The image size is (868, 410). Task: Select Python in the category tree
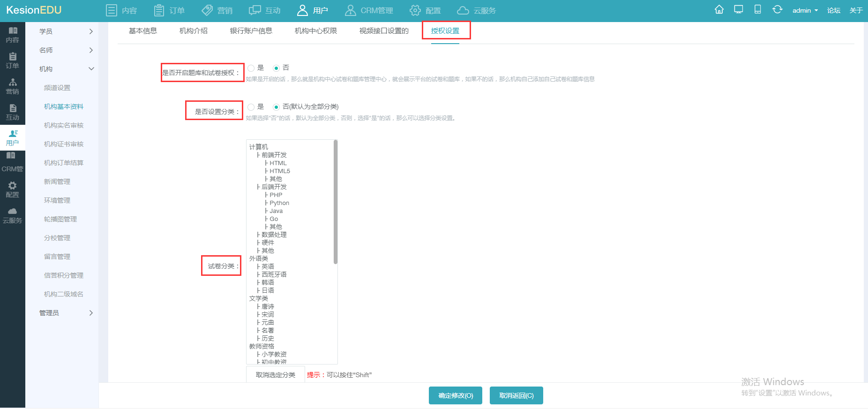point(279,203)
